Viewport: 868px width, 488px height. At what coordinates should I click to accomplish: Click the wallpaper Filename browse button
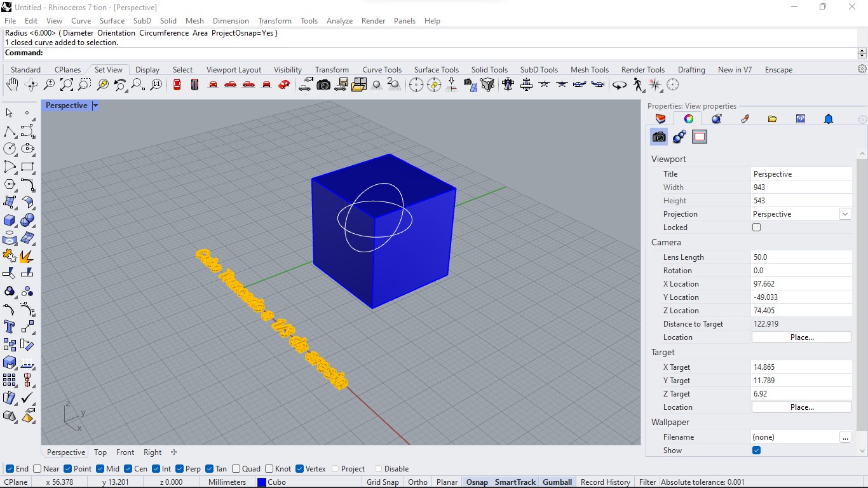click(x=844, y=437)
